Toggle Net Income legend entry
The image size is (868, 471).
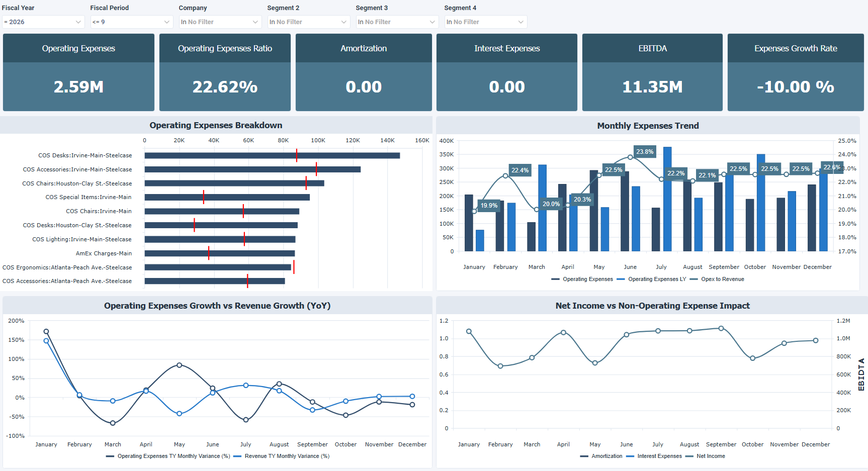pos(706,456)
